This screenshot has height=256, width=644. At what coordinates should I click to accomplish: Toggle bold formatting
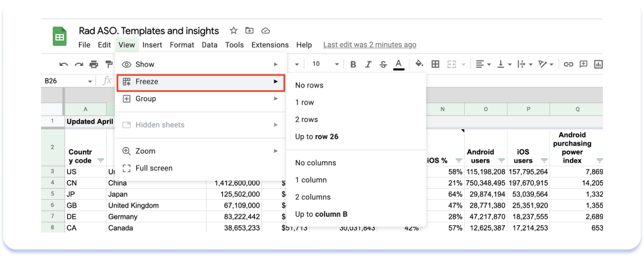tap(353, 64)
